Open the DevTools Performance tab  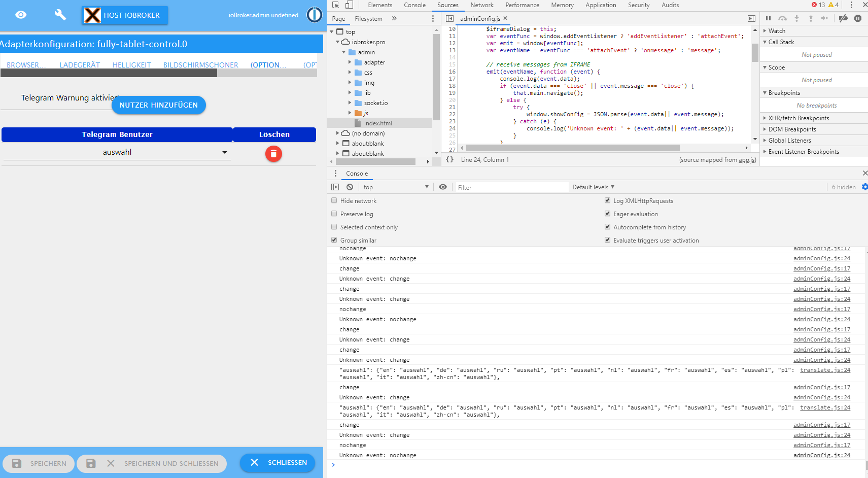click(x=522, y=5)
